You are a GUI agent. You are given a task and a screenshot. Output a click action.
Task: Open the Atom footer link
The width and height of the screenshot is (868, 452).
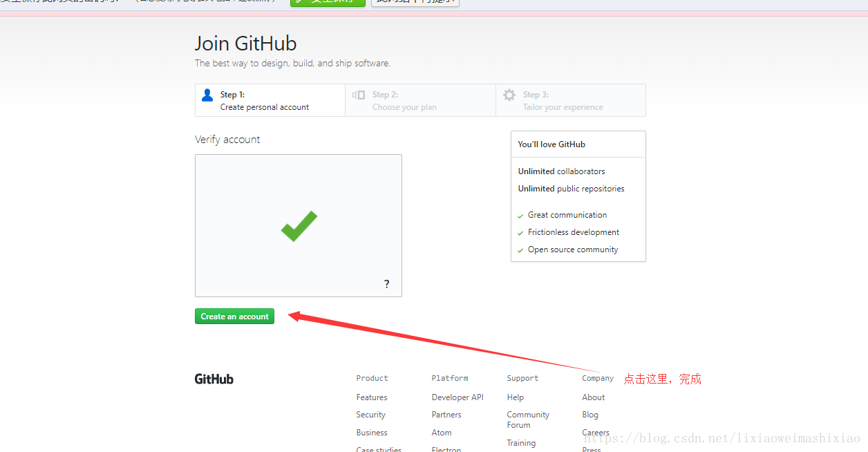442,433
